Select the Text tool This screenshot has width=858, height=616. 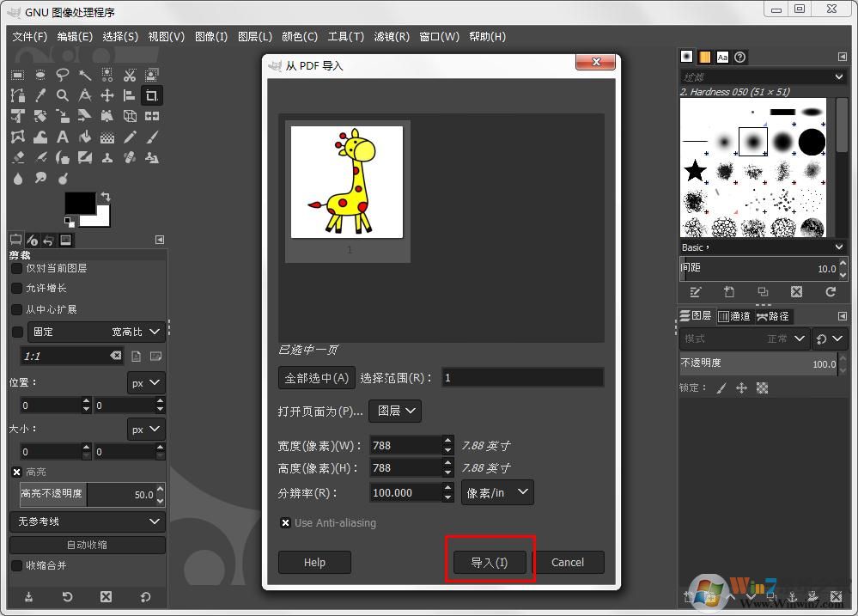62,137
